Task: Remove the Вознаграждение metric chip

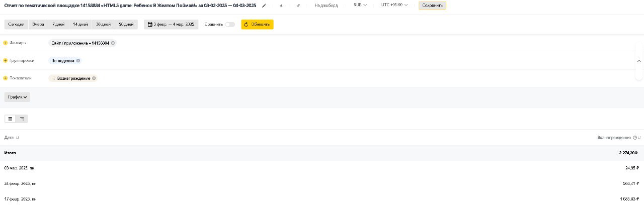Action: pos(94,78)
